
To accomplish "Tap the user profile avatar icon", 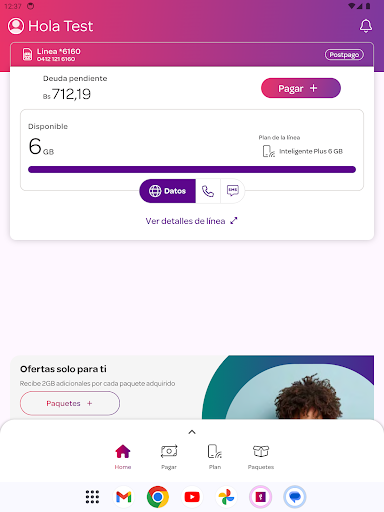I will pyautogui.click(x=16, y=26).
